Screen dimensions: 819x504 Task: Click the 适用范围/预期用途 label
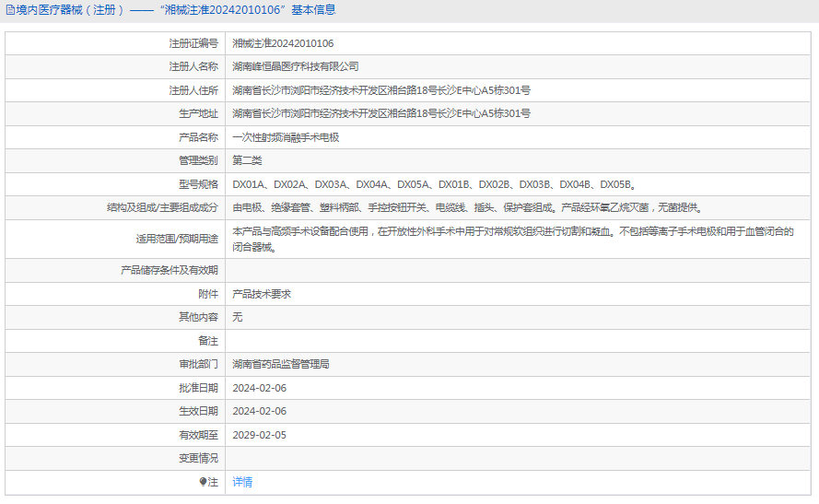[177, 240]
